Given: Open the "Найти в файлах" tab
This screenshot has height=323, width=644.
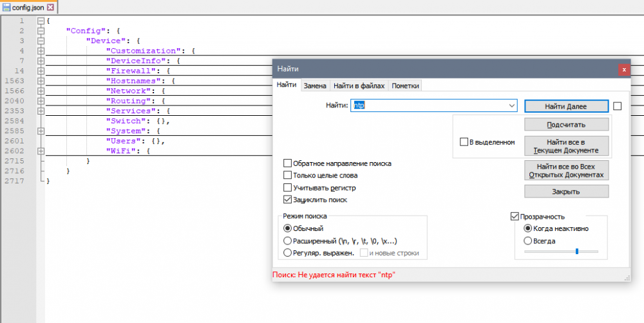Looking at the screenshot, I should click(359, 86).
